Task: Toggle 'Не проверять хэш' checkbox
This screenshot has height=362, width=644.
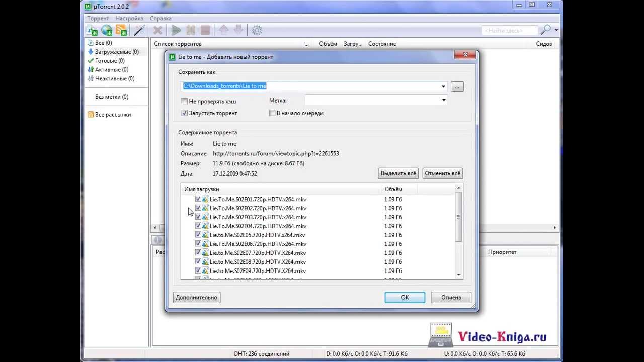Action: pyautogui.click(x=185, y=101)
